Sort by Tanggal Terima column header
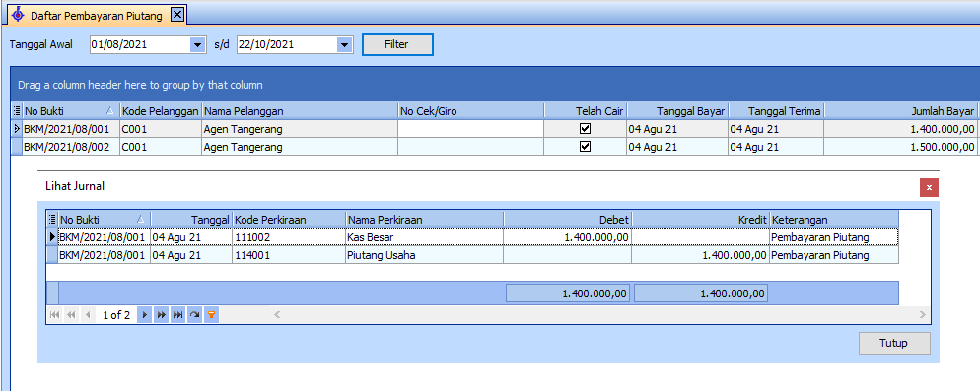Image resolution: width=980 pixels, height=391 pixels. click(776, 111)
